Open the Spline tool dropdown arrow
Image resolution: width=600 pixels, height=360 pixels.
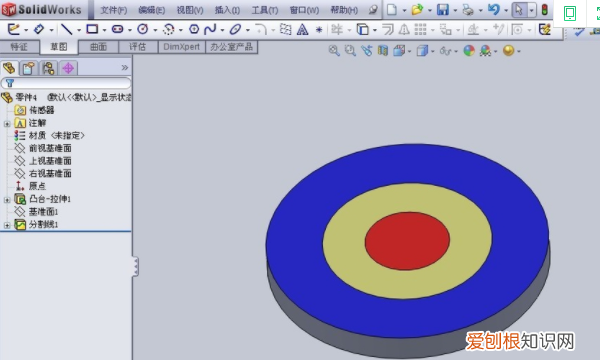[222, 30]
